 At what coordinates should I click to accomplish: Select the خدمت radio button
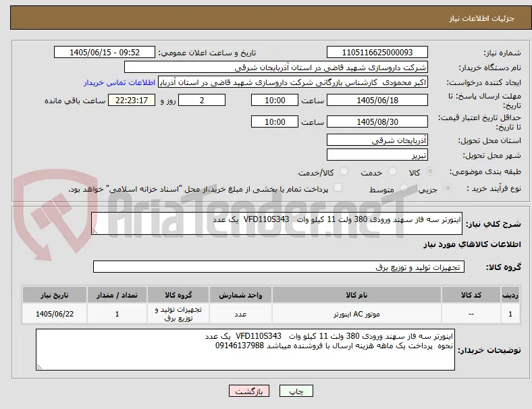392,171
